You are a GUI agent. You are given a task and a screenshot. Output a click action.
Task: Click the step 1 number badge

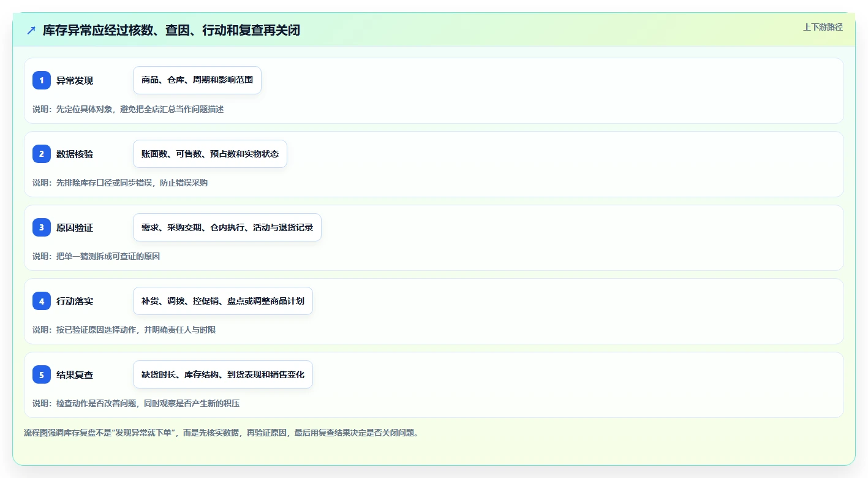(42, 80)
